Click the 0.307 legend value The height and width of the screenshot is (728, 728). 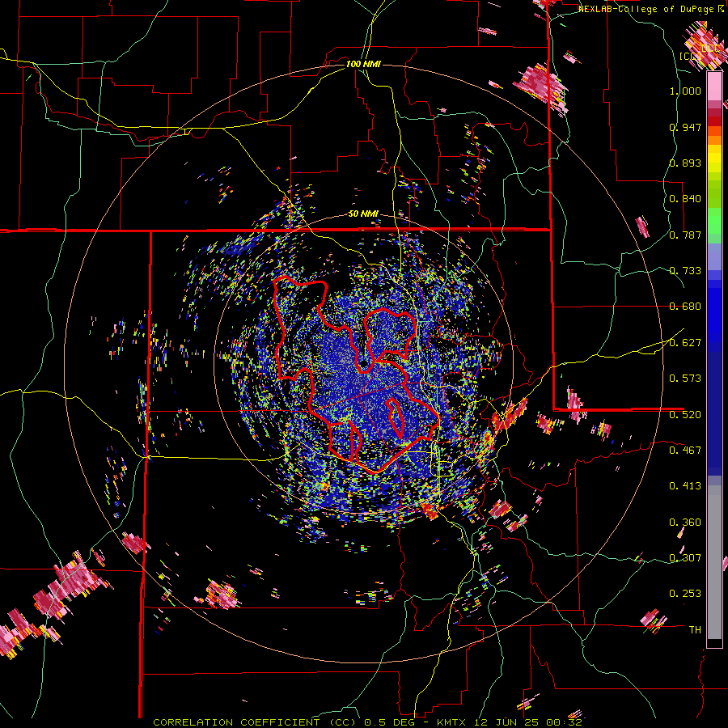685,558
